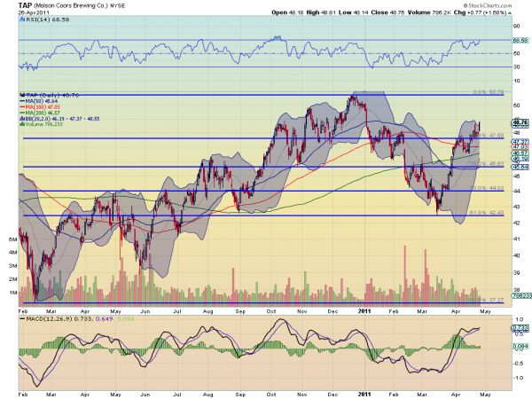
Task: Click the green 0.084 histogram tag on right
Action: 520,346
